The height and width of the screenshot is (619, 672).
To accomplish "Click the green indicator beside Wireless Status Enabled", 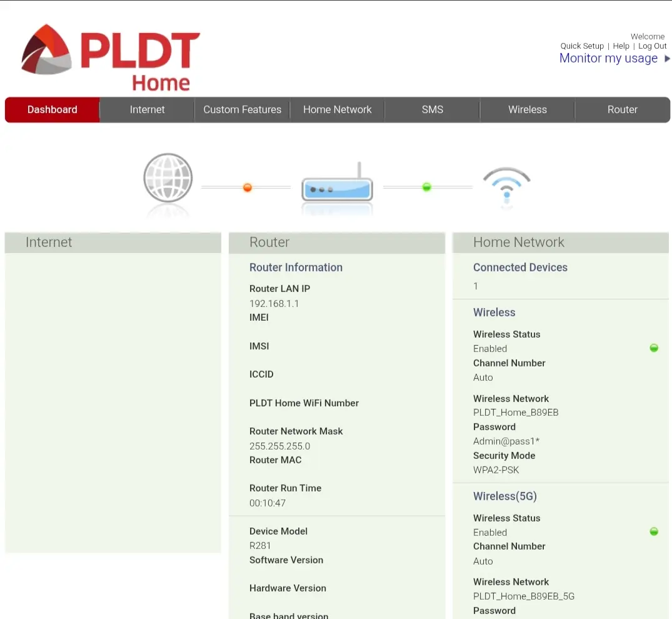I will click(654, 348).
